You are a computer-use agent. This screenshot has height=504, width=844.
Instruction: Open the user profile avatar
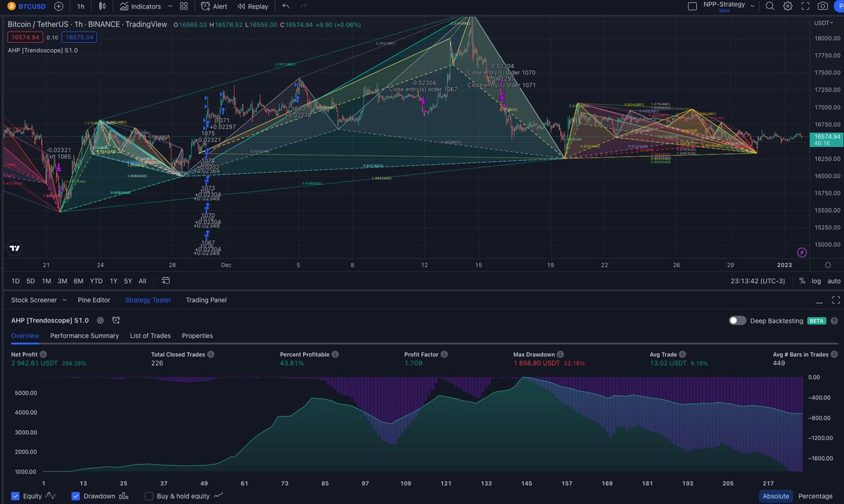click(x=840, y=6)
